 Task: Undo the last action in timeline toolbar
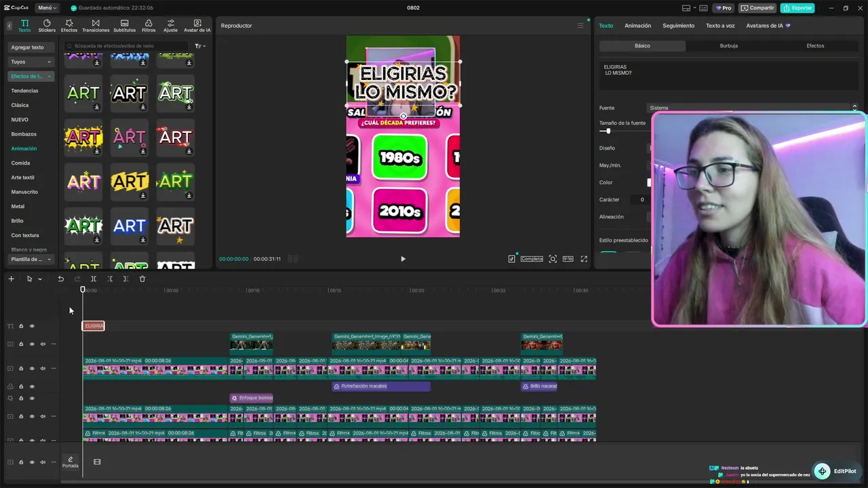[60, 279]
